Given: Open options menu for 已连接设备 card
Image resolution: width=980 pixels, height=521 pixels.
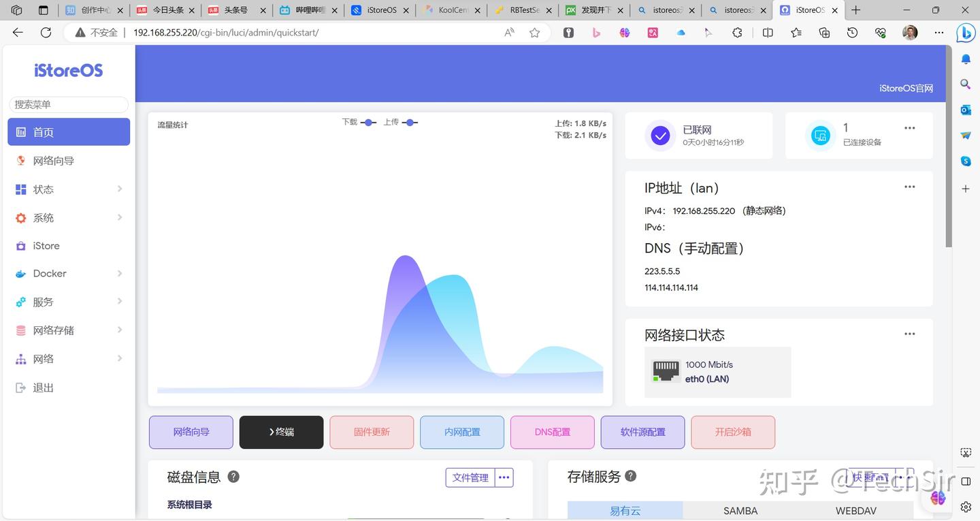Looking at the screenshot, I should pyautogui.click(x=910, y=128).
